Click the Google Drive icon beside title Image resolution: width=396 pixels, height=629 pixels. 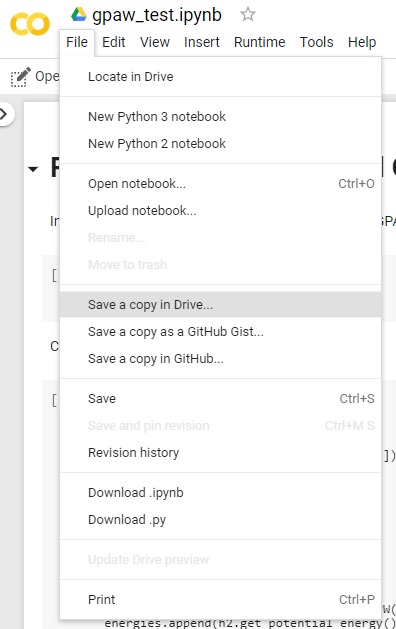[79, 14]
